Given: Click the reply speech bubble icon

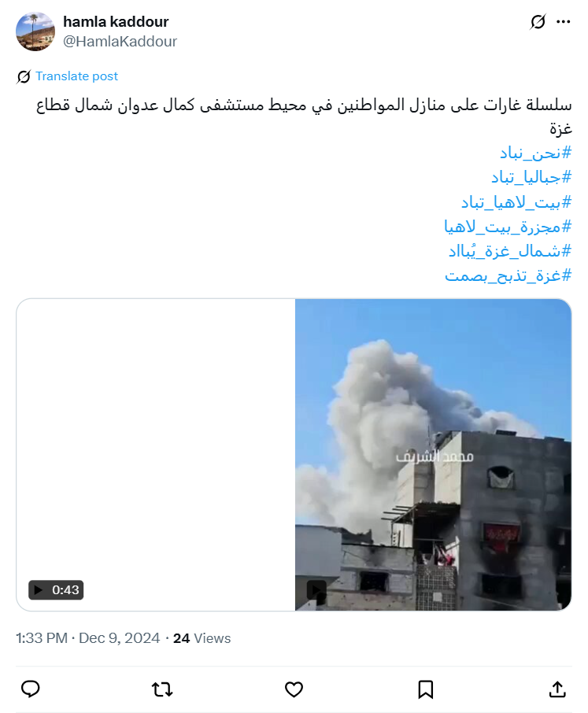Looking at the screenshot, I should (x=31, y=689).
